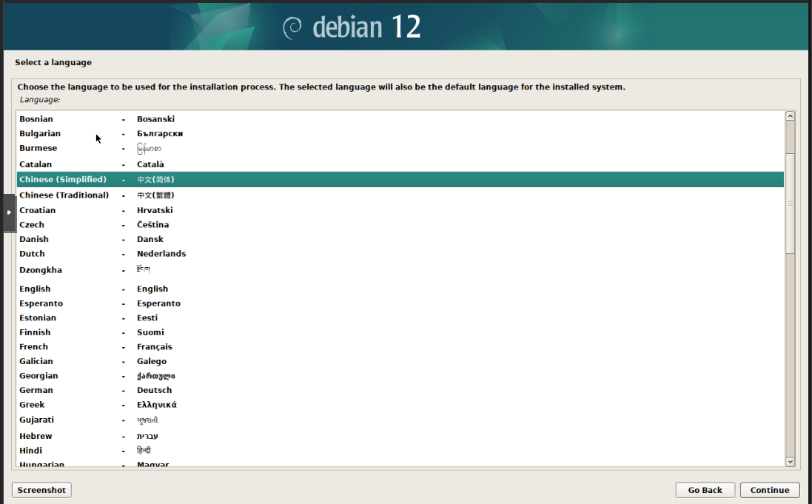812x504 pixels.
Task: Select Hindi language row
Action: pyautogui.click(x=400, y=451)
